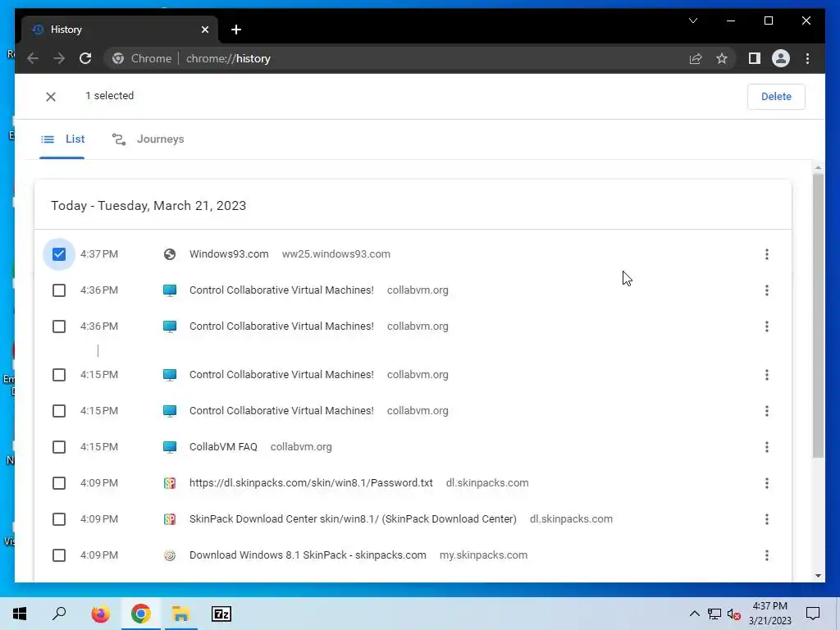Click the Chrome site info chip

pyautogui.click(x=142, y=58)
